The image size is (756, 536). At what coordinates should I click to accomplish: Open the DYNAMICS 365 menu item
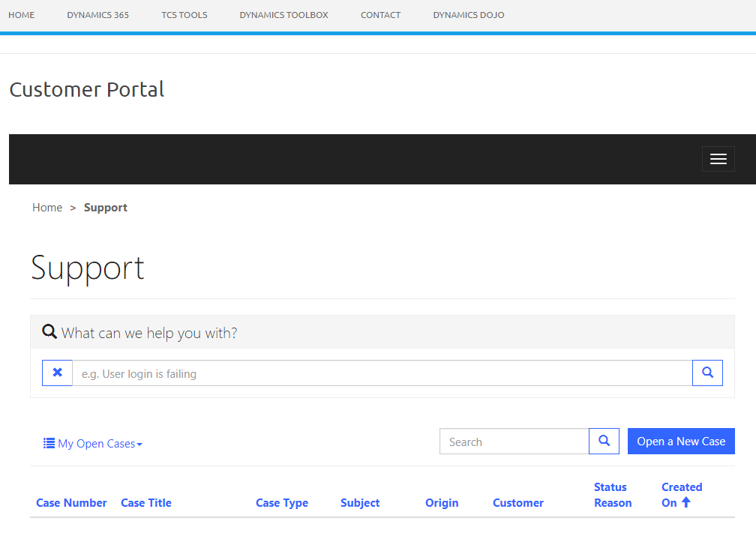[97, 15]
